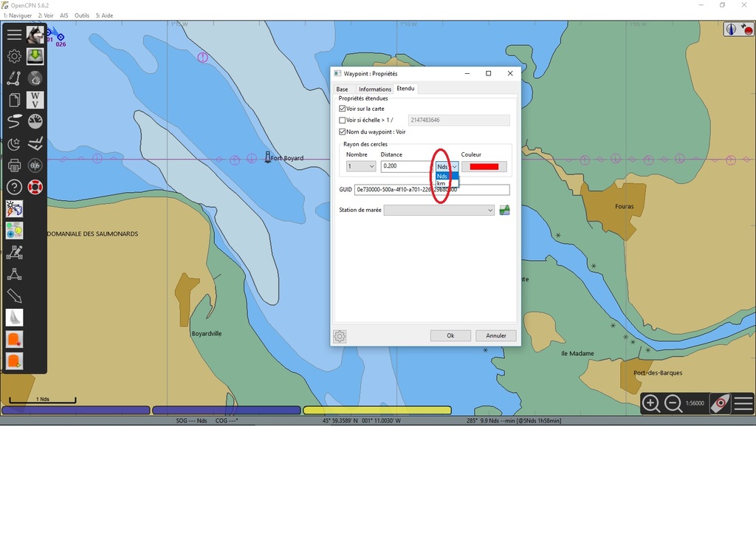
Task: Select the second purple chart bar at bottom
Action: [x=226, y=410]
